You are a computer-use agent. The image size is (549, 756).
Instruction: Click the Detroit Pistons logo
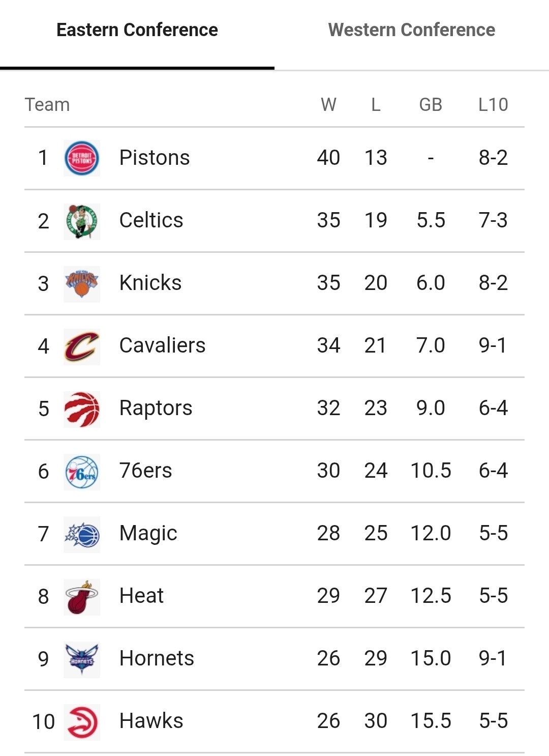click(82, 158)
